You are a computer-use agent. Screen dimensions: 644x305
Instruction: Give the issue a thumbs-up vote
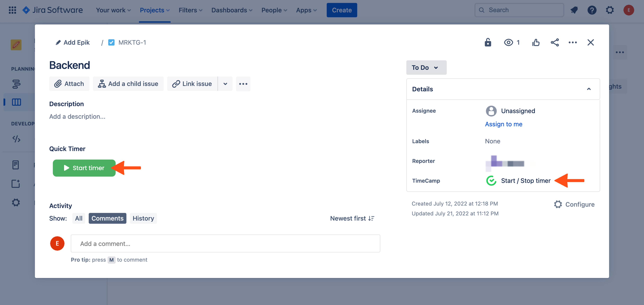(536, 43)
